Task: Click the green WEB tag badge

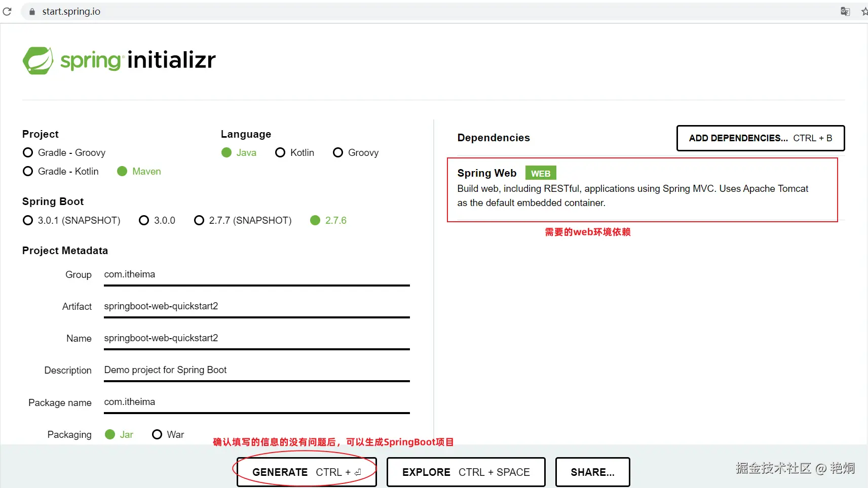Action: pyautogui.click(x=541, y=173)
